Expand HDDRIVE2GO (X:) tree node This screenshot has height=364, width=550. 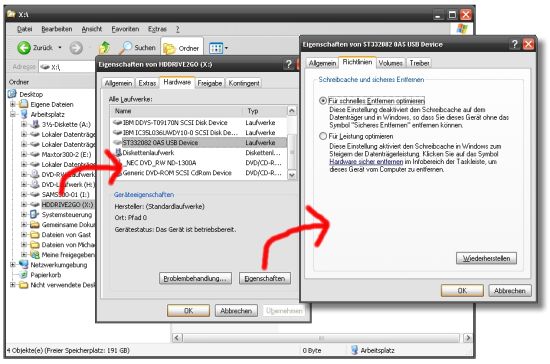click(24, 204)
